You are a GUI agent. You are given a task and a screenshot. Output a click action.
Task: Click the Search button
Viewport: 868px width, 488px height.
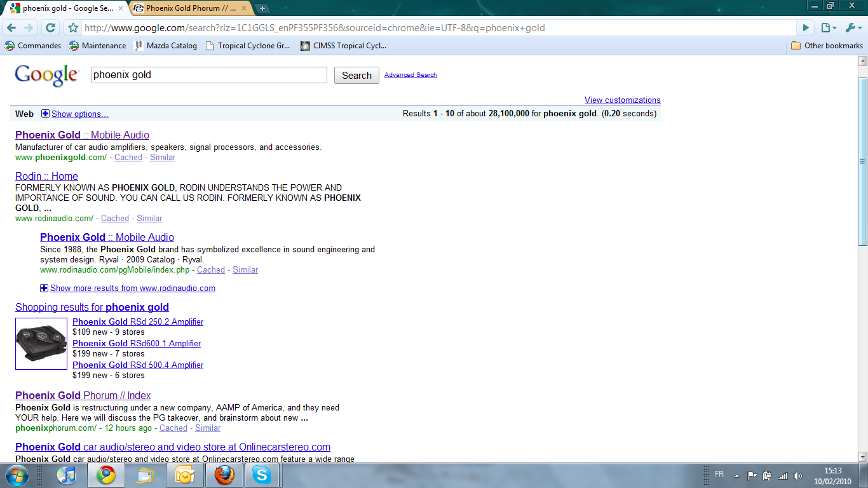point(356,75)
